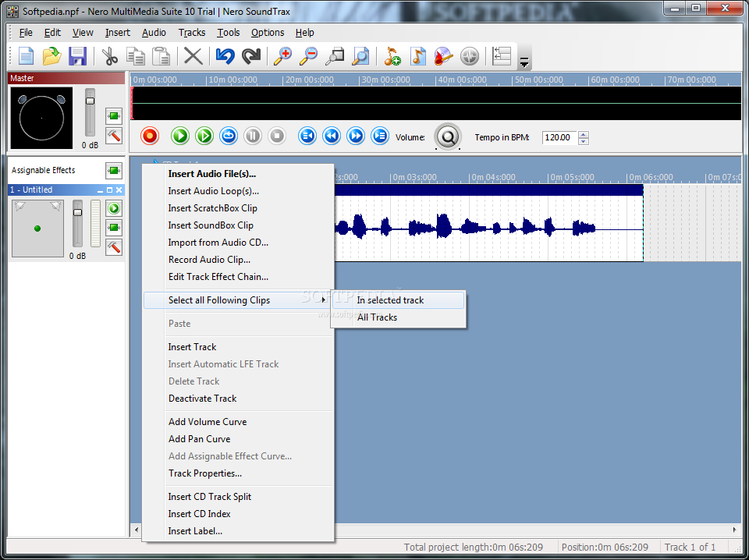Click the zoom full project magnifier icon
Image resolution: width=749 pixels, height=560 pixels.
pos(360,56)
